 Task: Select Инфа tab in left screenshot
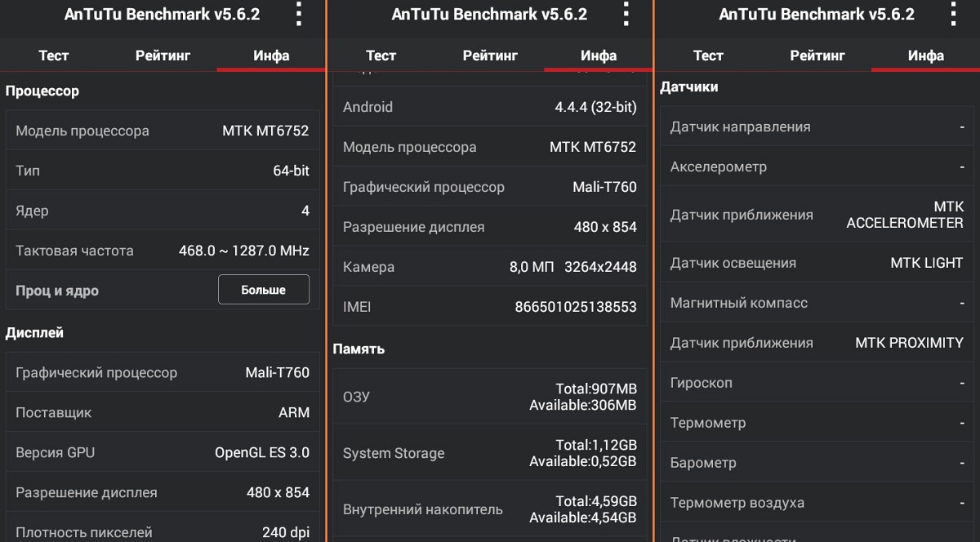271,56
